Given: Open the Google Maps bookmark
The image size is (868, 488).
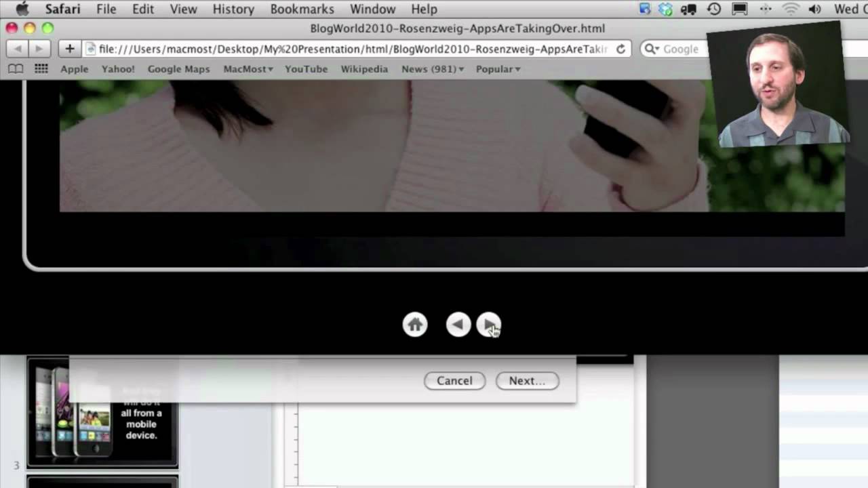Looking at the screenshot, I should (x=178, y=69).
